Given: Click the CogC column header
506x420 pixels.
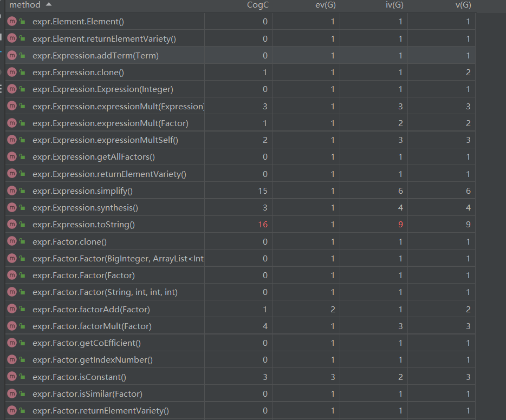Looking at the screenshot, I should pos(257,5).
